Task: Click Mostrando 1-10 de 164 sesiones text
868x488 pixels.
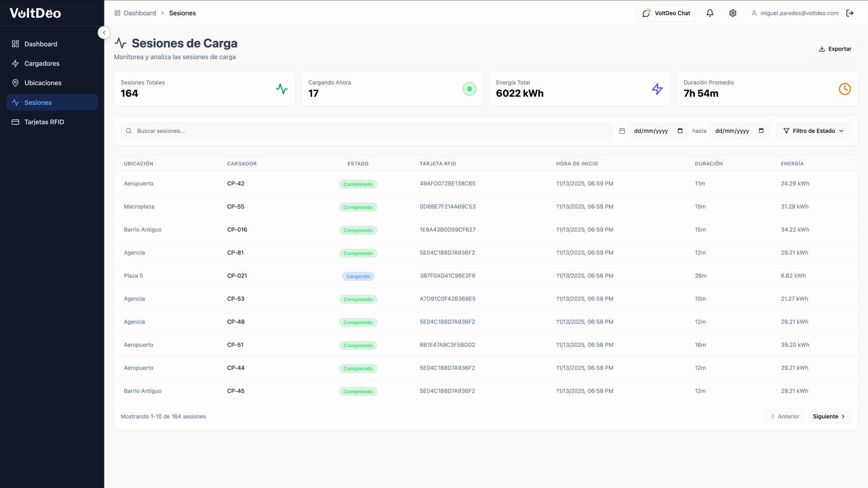Action: pyautogui.click(x=163, y=417)
